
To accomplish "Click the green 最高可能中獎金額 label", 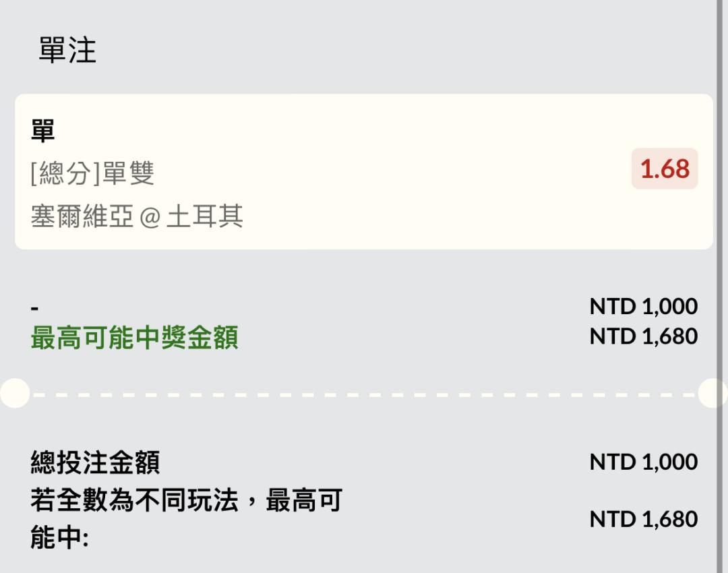I will point(134,338).
